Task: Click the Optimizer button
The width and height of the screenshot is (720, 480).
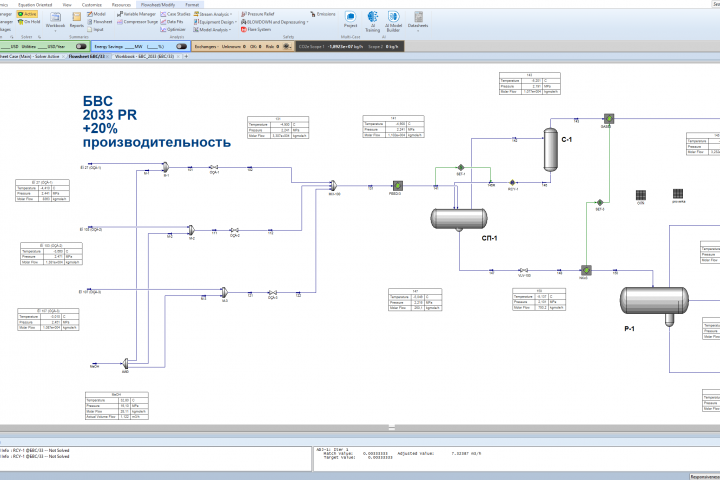Action: [173, 29]
